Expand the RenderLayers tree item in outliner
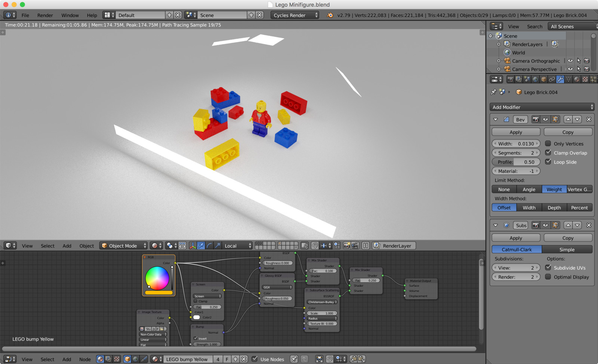 pos(499,44)
